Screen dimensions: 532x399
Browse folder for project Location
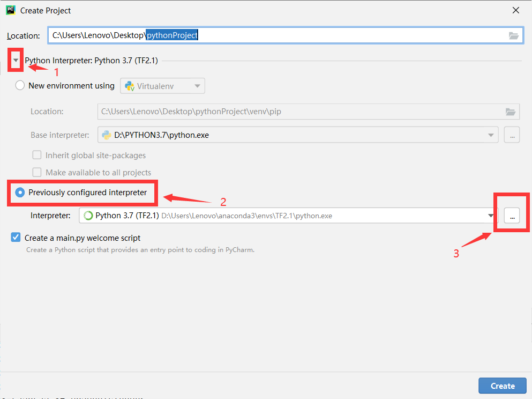point(513,35)
